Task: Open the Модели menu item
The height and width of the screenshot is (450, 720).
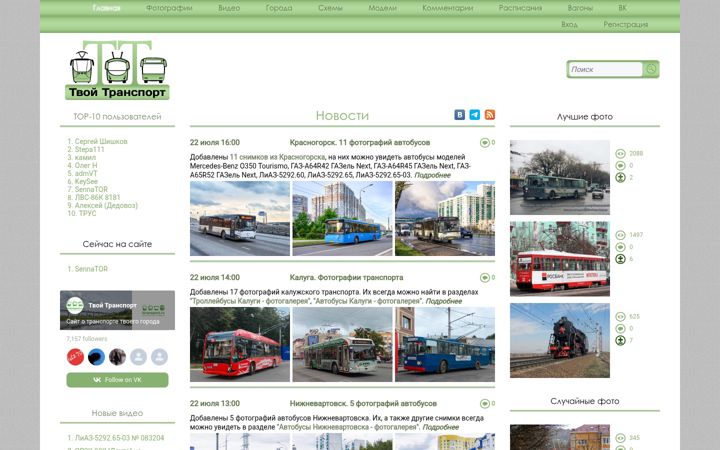Action: (x=382, y=8)
